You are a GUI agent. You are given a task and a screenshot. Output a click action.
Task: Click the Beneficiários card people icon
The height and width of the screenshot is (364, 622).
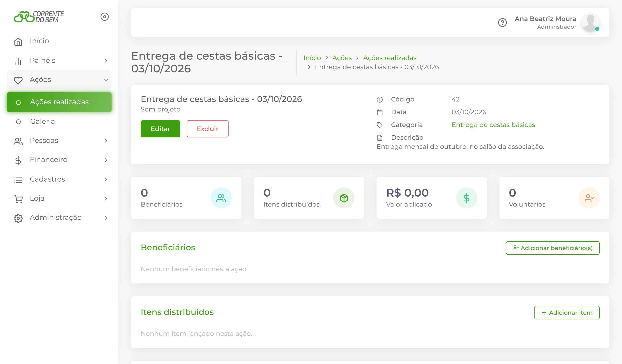[221, 198]
